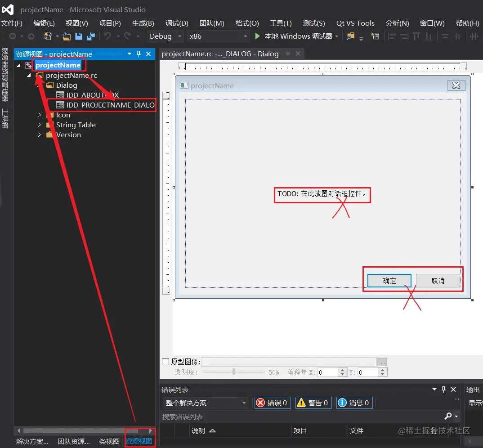The height and width of the screenshot is (448, 483).
Task: Switch to the 团队资源 tab
Action: (x=74, y=441)
